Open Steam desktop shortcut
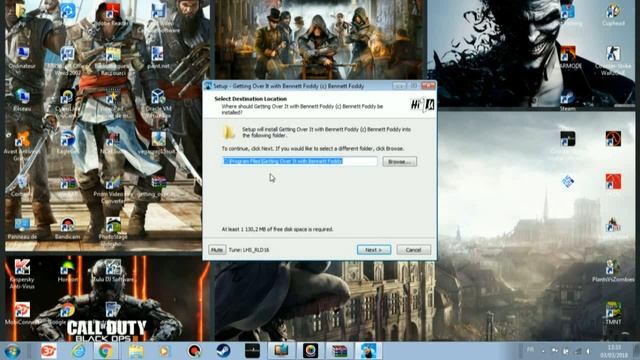640x360 pixels. (x=568, y=100)
